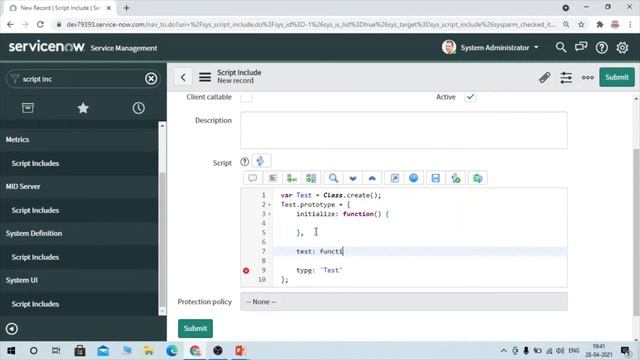Click the header Submit button
The height and width of the screenshot is (360, 640).
click(x=617, y=77)
